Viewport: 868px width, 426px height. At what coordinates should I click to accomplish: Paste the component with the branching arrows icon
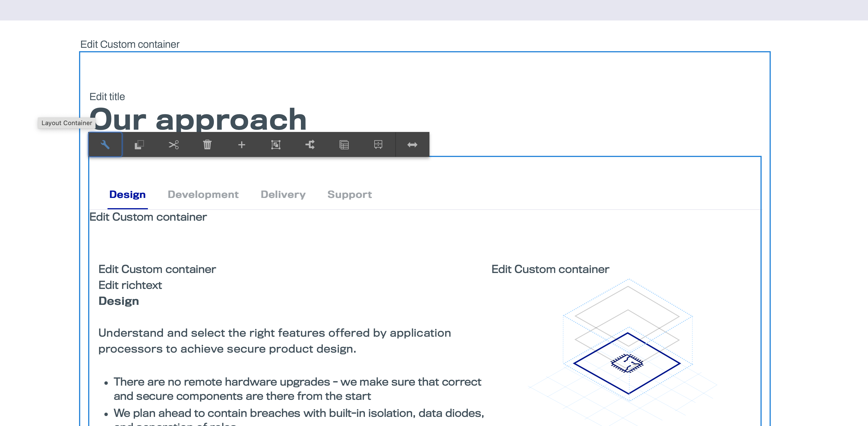click(x=310, y=144)
